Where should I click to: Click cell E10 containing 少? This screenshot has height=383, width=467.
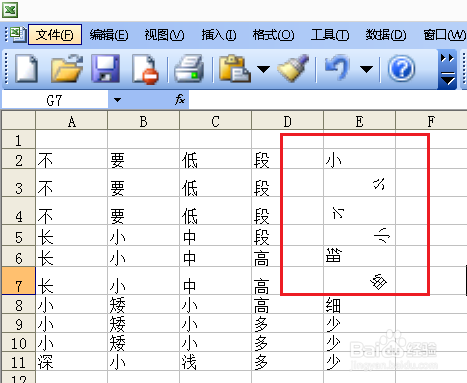360,342
